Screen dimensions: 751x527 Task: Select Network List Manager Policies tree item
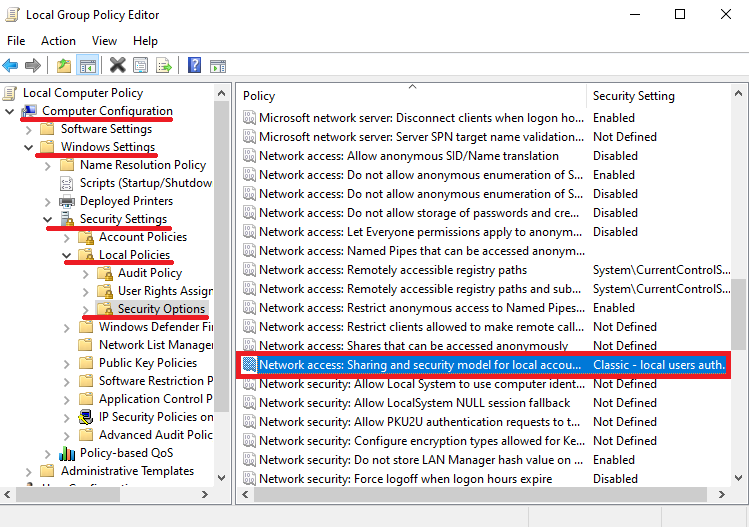point(156,345)
